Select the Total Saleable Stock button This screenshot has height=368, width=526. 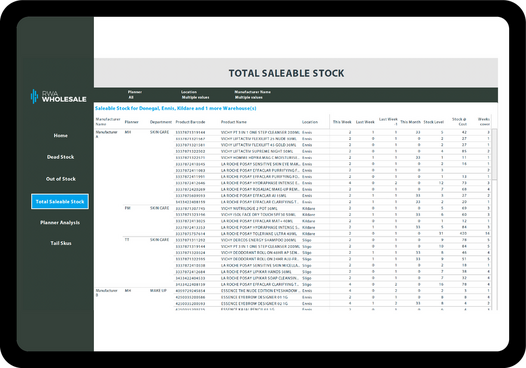click(60, 201)
